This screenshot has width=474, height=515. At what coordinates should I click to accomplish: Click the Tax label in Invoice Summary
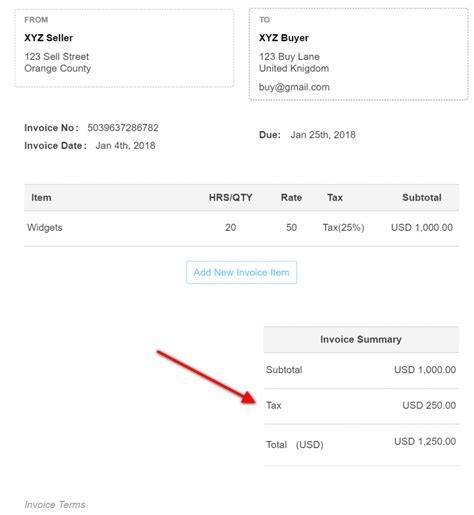[274, 406]
